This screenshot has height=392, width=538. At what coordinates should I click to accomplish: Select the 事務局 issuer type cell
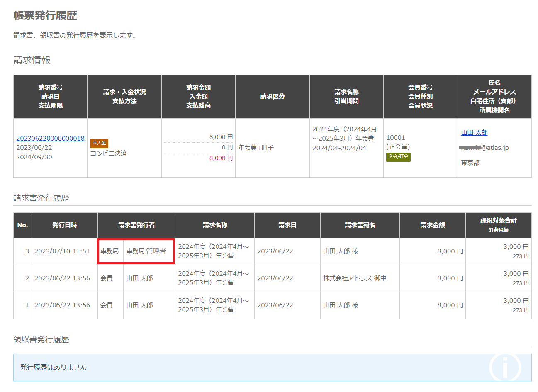pos(110,251)
